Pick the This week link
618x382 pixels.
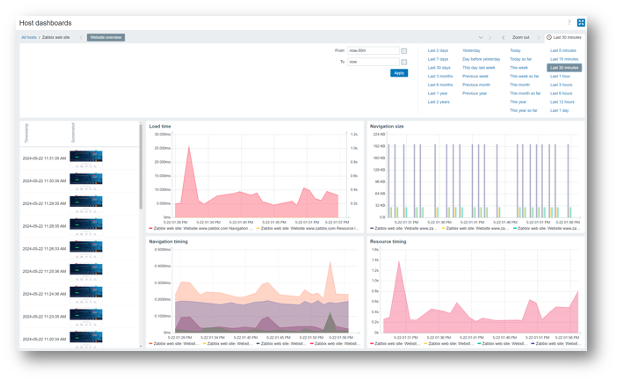tap(519, 68)
